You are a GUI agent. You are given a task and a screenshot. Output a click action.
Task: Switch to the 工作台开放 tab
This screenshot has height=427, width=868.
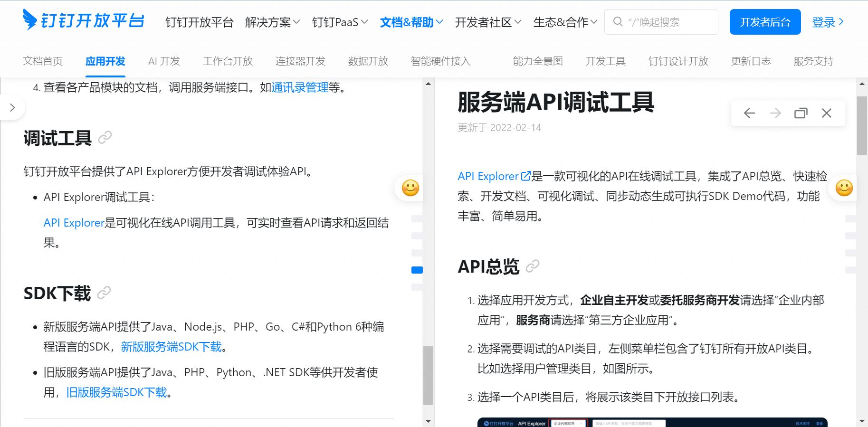tap(228, 61)
